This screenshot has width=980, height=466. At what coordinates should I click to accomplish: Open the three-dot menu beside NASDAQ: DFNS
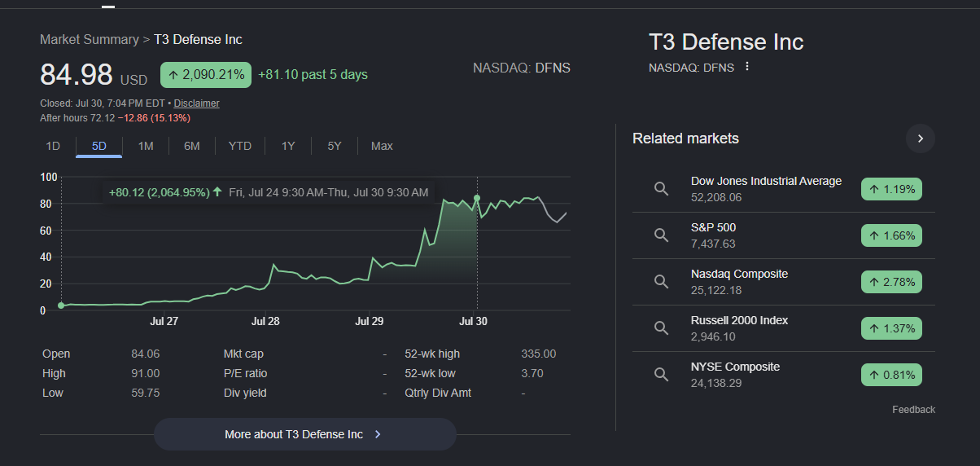(747, 67)
